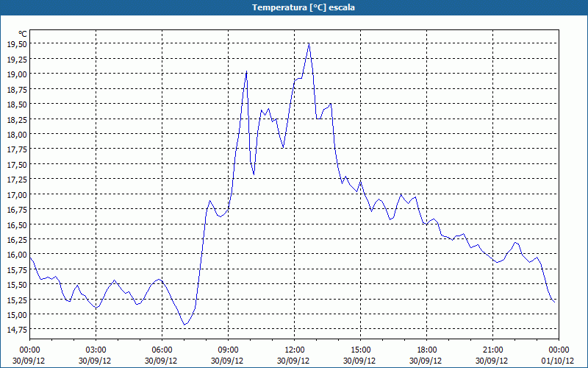588x368 pixels.
Task: Click the 15,00 y-axis label
Action: (17, 315)
